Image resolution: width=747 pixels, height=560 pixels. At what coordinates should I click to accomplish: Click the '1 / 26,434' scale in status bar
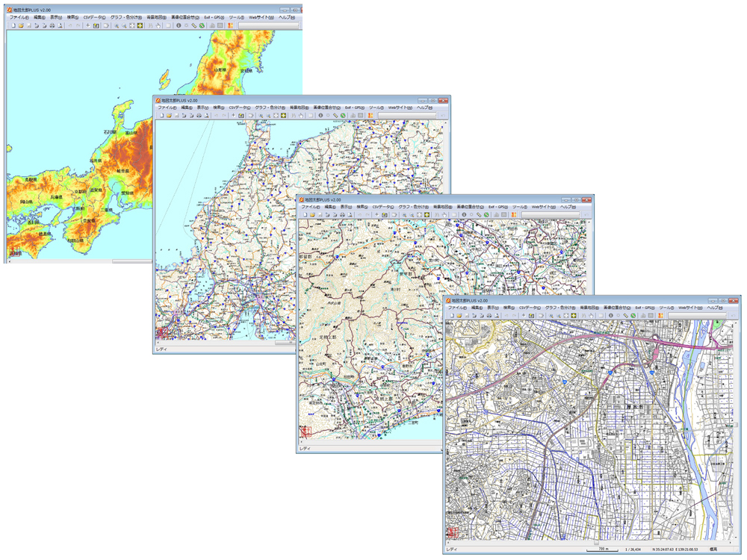[x=633, y=550]
